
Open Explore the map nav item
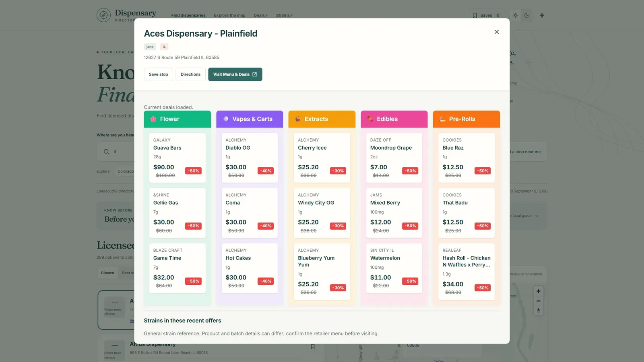click(229, 15)
